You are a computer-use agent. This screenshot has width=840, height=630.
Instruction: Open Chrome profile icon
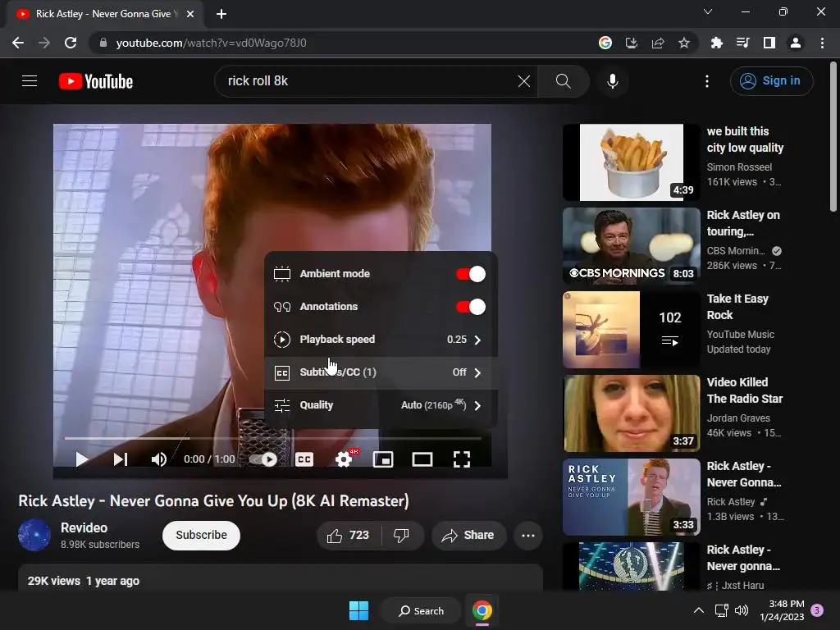click(x=795, y=43)
